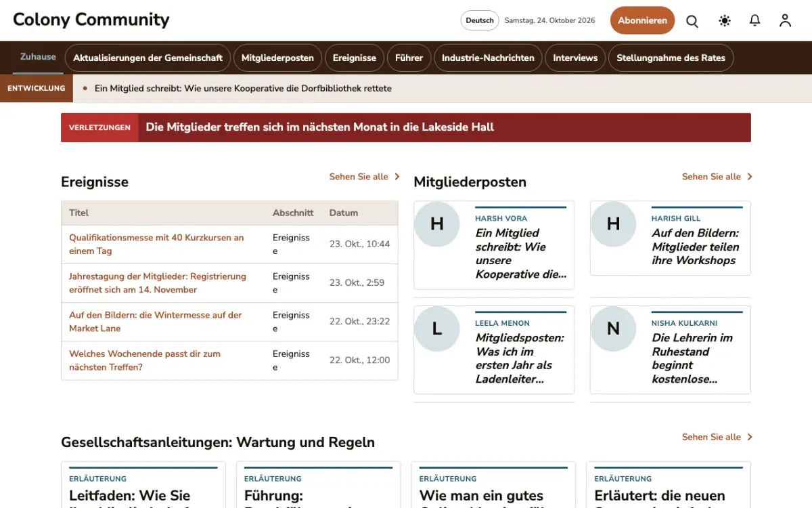The width and height of the screenshot is (812, 508).
Task: Click date Samstag, 24. Oktober 2026
Action: 549,20
